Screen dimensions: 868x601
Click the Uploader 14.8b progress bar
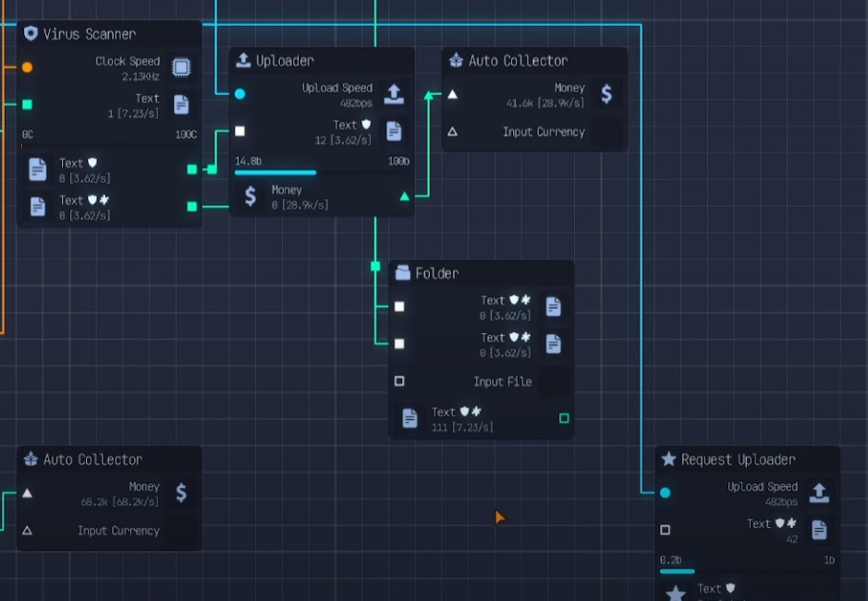[275, 172]
